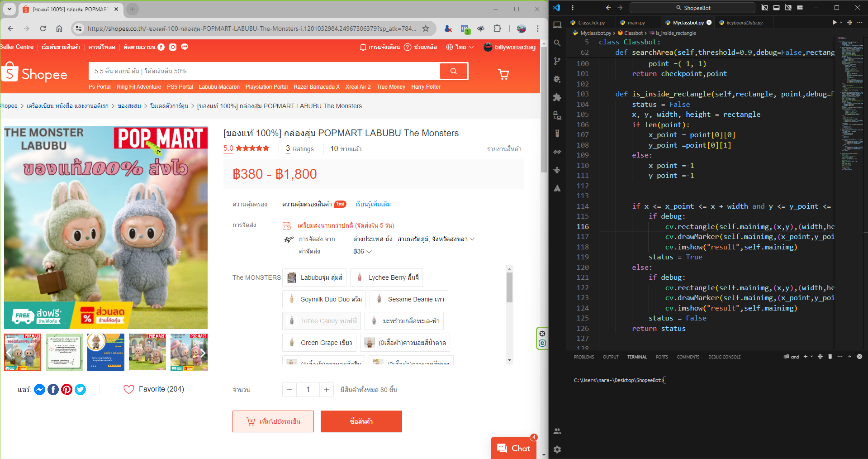Open the Search view in VS Code sidebar
Viewport: 868px width, 459px height.
[x=557, y=43]
